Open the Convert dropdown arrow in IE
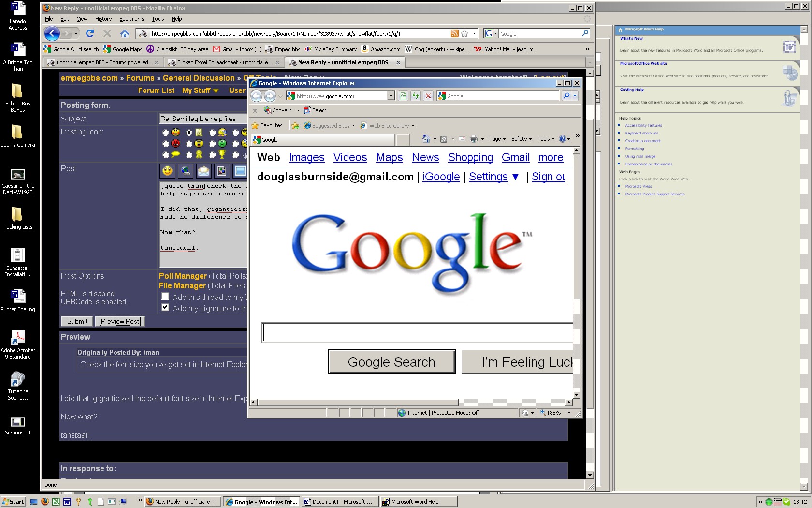Viewport: 812px width, 508px height. click(298, 110)
